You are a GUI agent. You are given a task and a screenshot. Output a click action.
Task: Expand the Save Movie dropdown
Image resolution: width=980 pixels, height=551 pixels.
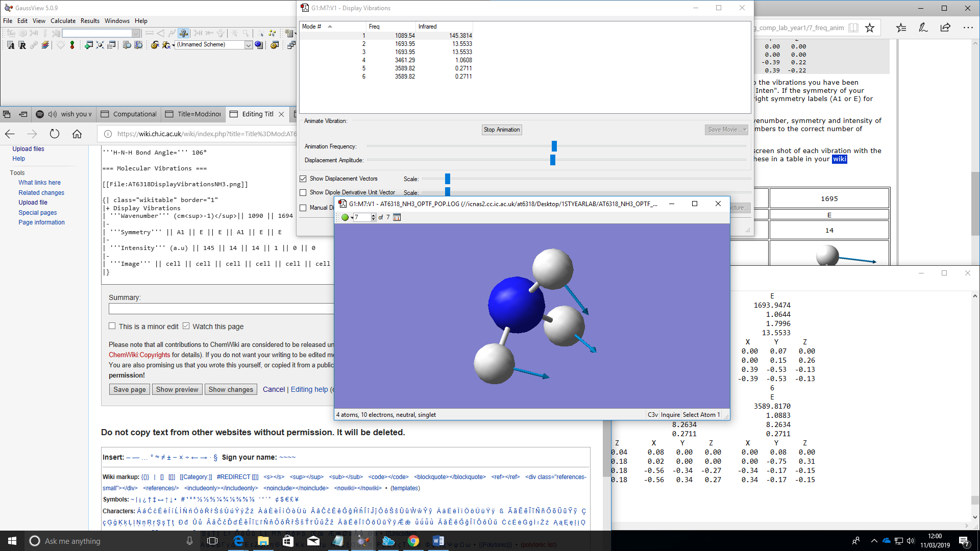tap(745, 130)
